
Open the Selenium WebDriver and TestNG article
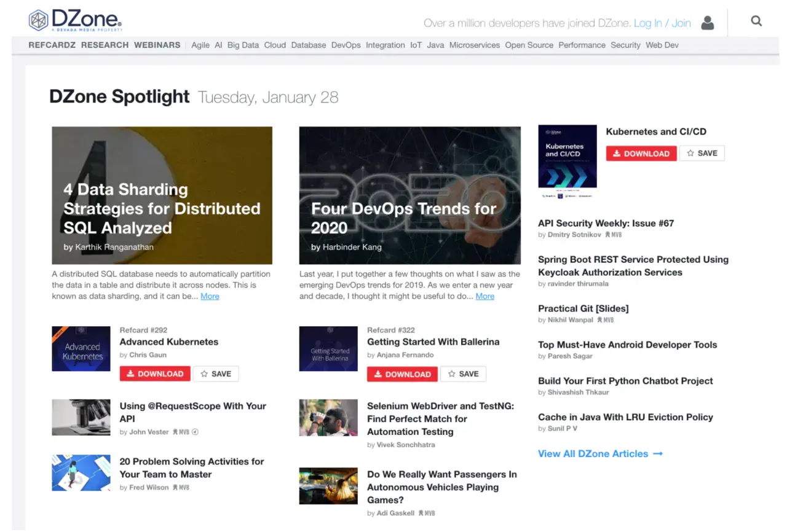440,418
